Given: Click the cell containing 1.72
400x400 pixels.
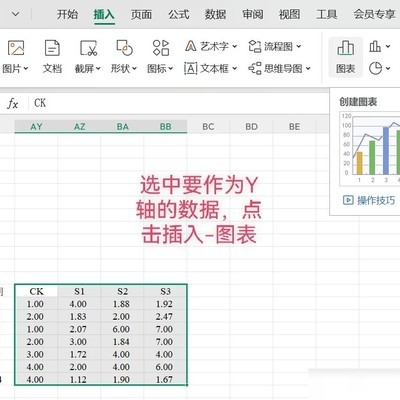Looking at the screenshot, I should pyautogui.click(x=79, y=354).
